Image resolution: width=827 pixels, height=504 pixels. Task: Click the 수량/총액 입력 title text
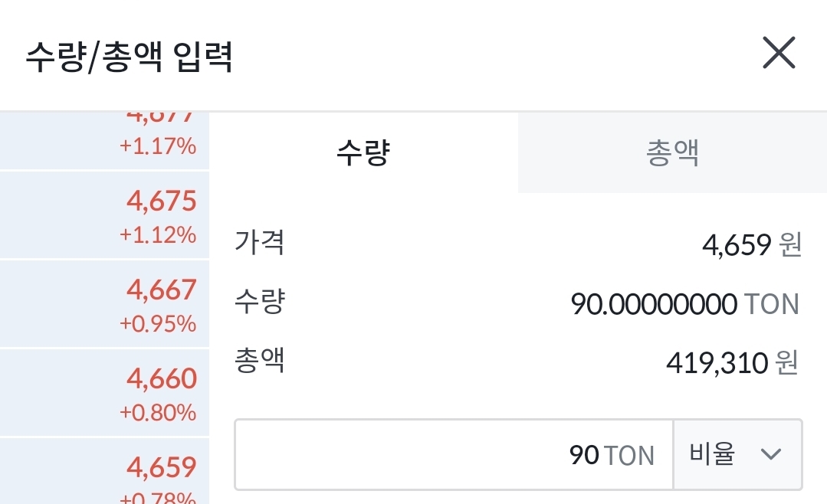tap(130, 58)
